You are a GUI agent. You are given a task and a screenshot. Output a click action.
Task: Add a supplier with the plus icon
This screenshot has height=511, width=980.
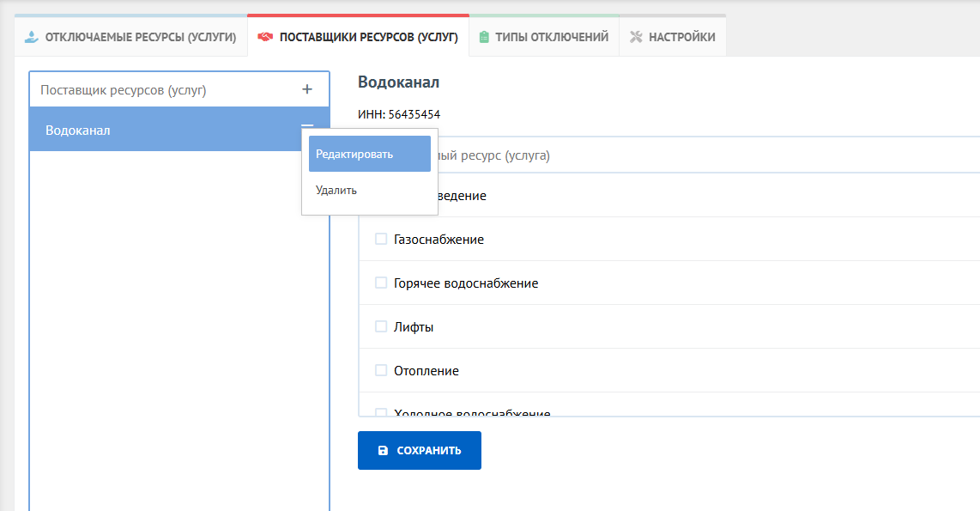point(307,89)
